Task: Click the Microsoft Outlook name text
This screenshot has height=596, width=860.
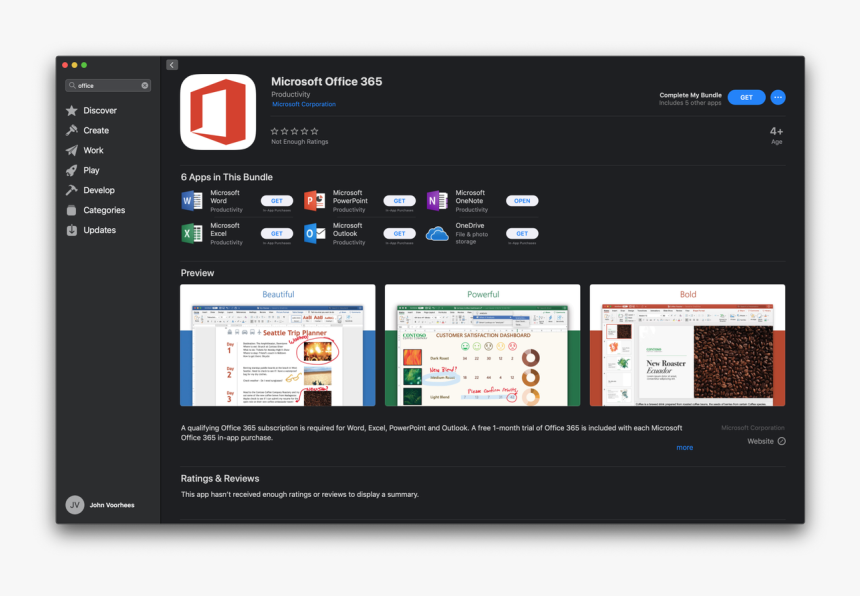Action: (348, 230)
